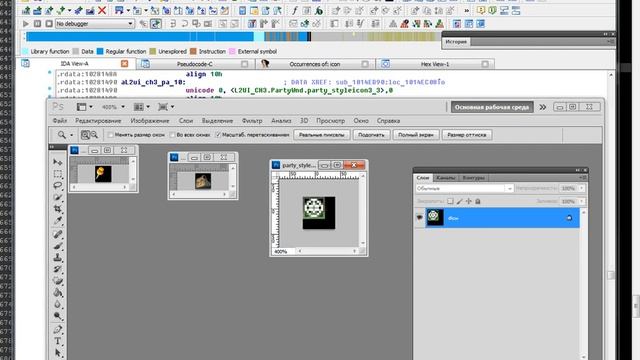
Task: Click the 'Реальные пикселы' button
Action: [x=322, y=135]
